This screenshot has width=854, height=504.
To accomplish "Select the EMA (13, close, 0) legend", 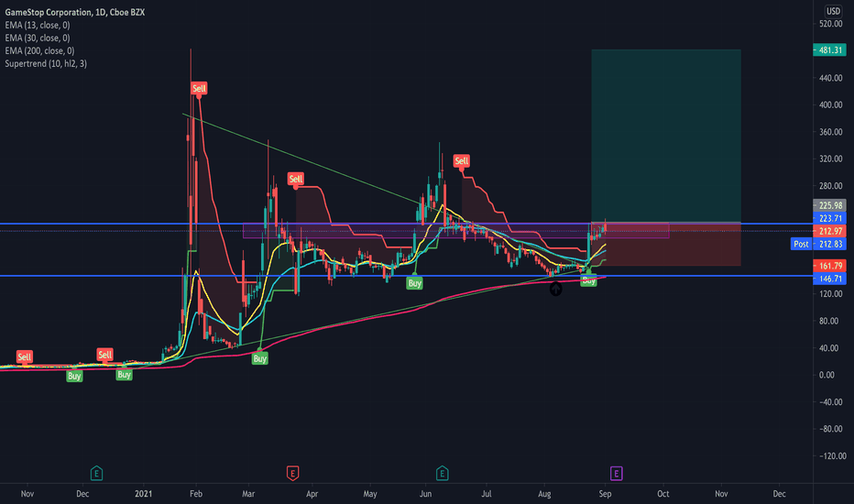I will pos(37,25).
